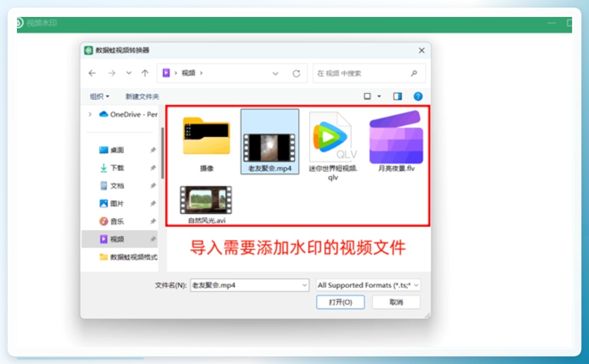Click pin icon next to 下载
Screen dimensions: 589x364
pos(153,168)
